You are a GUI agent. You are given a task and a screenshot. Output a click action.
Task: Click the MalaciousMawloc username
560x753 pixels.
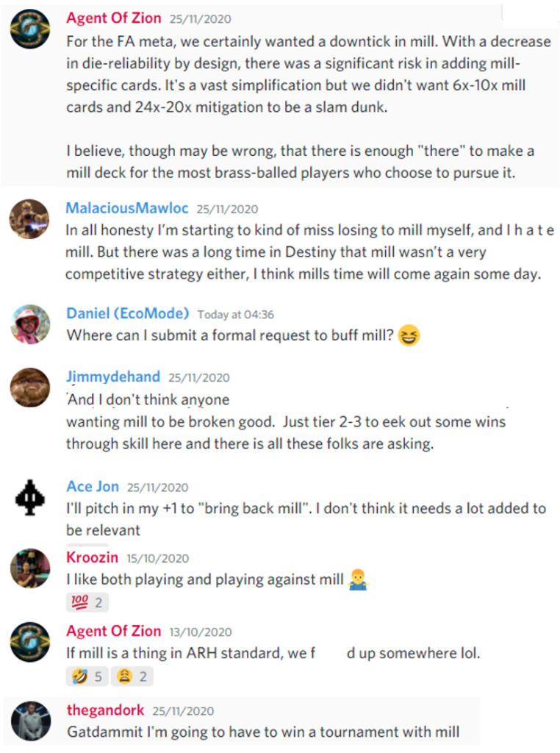(127, 208)
